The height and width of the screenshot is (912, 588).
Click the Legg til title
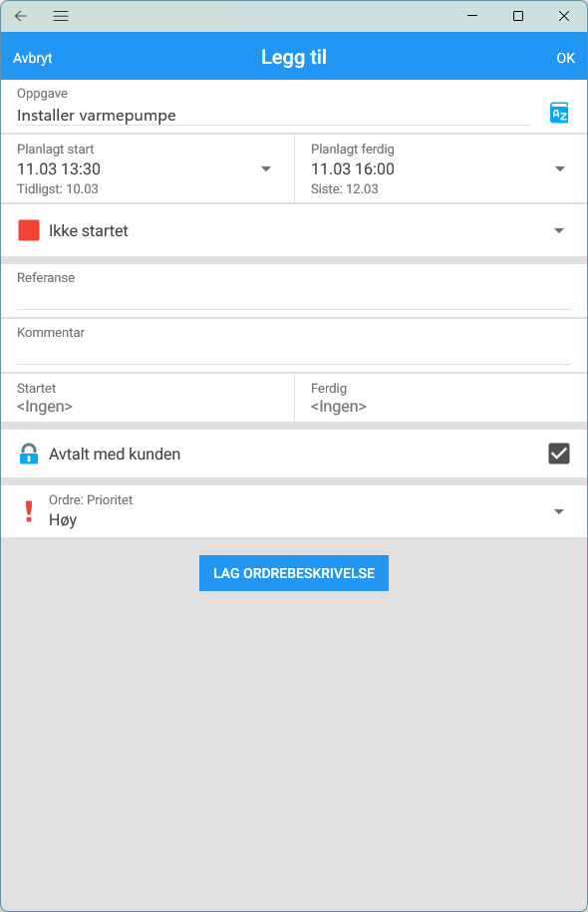tap(294, 58)
